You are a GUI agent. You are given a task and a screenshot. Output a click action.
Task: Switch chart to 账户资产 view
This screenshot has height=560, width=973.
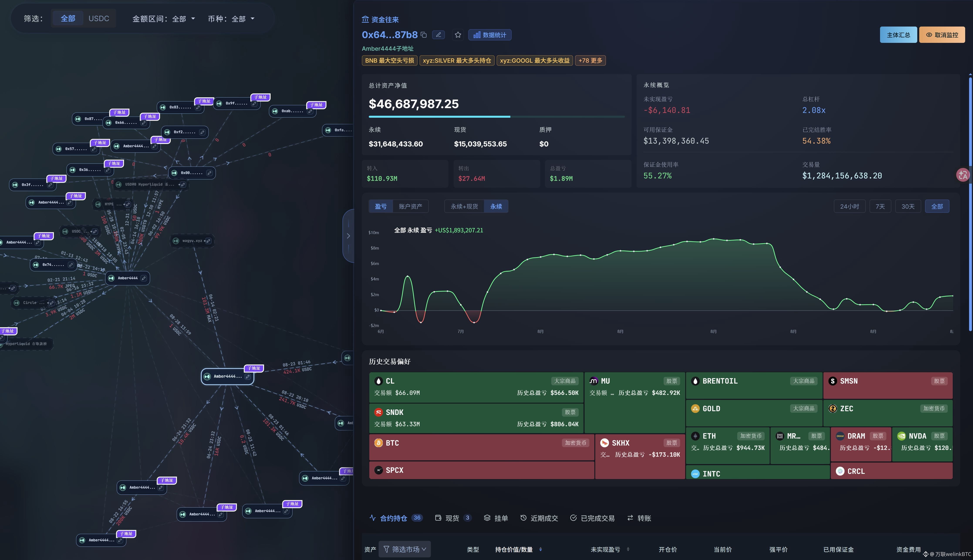[410, 206]
